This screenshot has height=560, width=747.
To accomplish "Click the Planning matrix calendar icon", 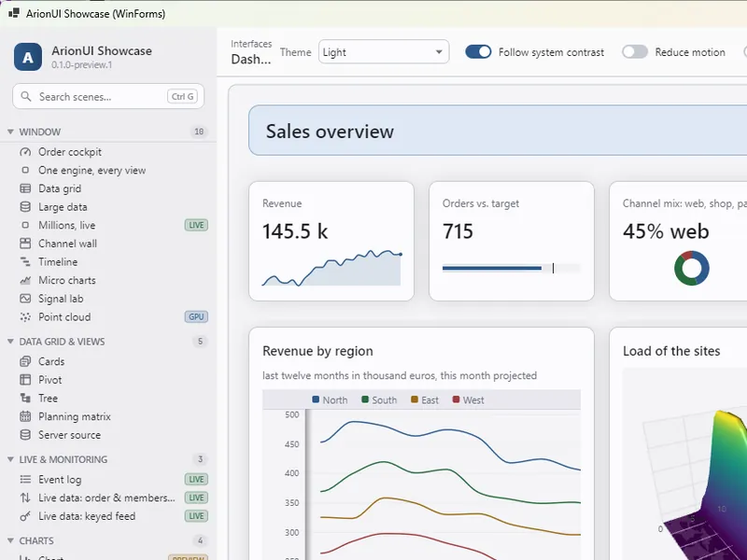I will click(x=25, y=416).
